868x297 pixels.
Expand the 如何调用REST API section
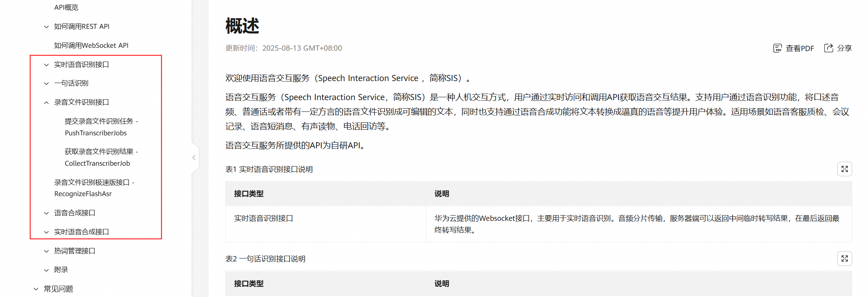[47, 27]
